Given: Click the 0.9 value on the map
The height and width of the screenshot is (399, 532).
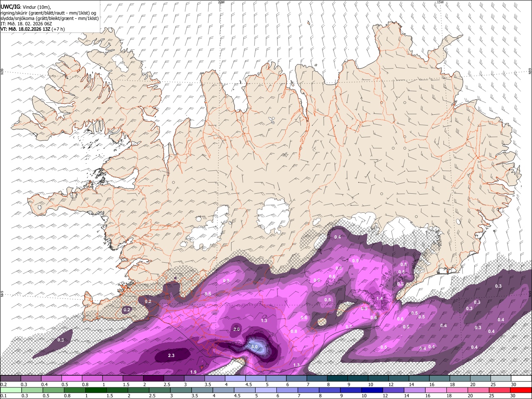Looking at the screenshot, I should tap(364, 308).
